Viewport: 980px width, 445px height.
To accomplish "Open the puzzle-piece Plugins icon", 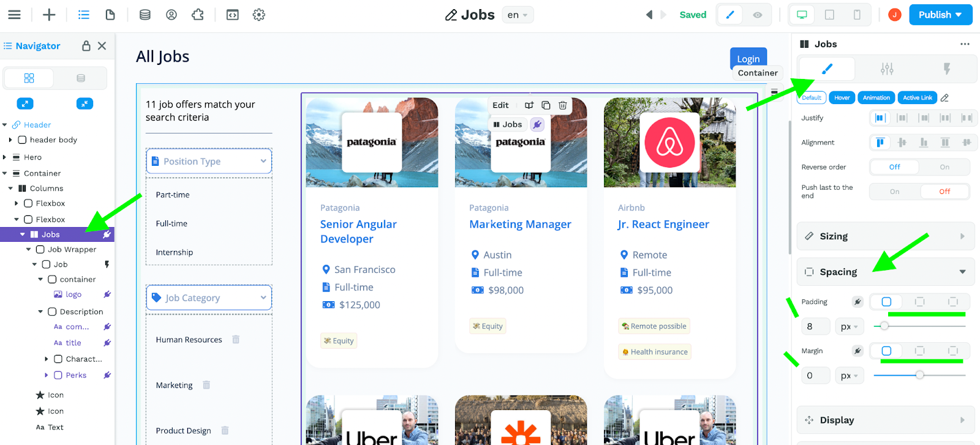I will 198,15.
